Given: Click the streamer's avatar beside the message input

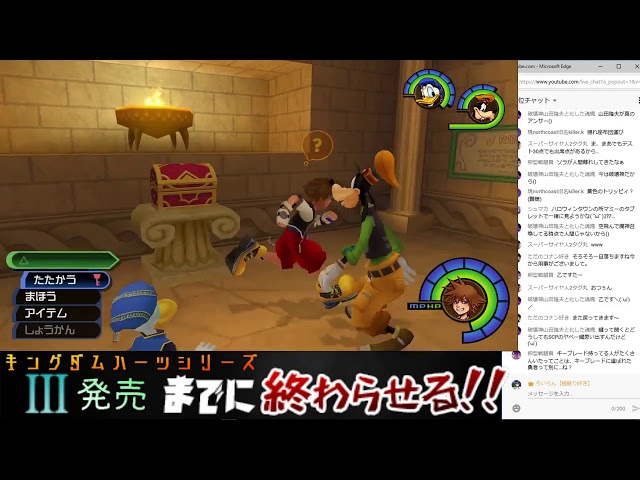Looking at the screenshot, I should coord(516,384).
